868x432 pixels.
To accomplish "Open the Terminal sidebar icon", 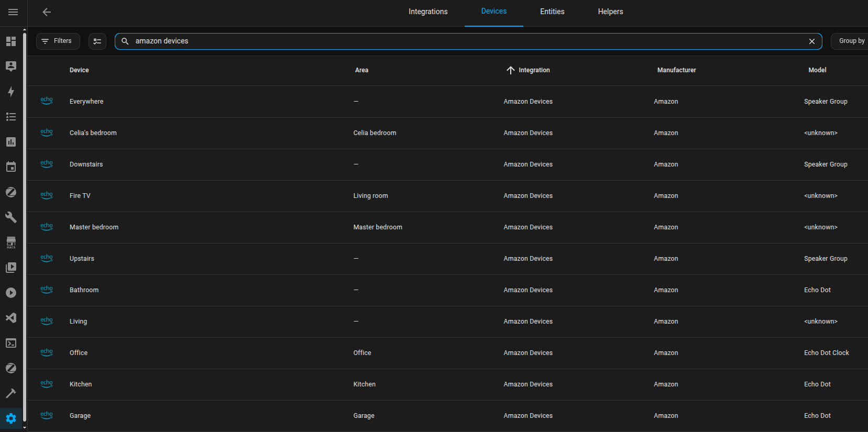I will point(11,343).
